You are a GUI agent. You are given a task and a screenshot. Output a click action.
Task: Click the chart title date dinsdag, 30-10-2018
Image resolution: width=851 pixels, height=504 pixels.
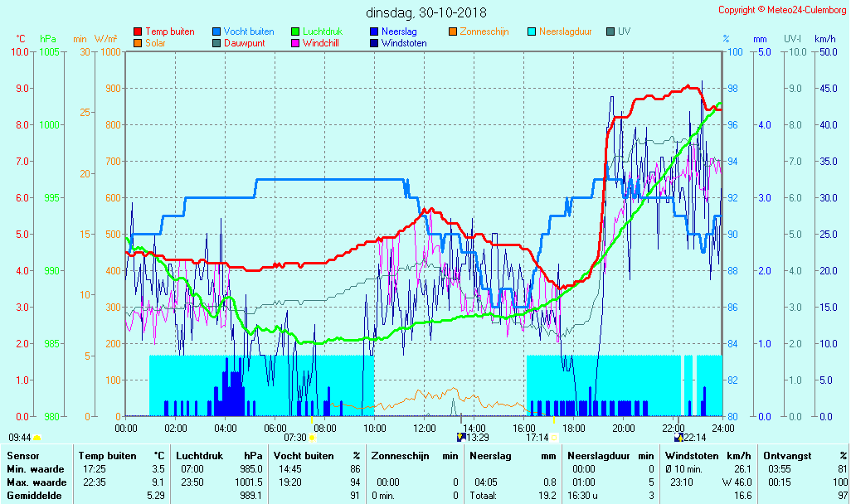426,13
